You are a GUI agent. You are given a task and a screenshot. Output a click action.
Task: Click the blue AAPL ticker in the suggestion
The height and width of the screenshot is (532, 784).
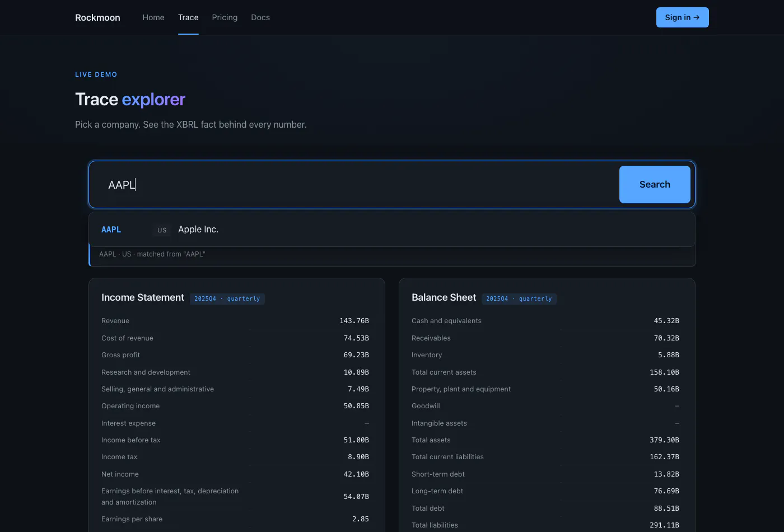(111, 230)
